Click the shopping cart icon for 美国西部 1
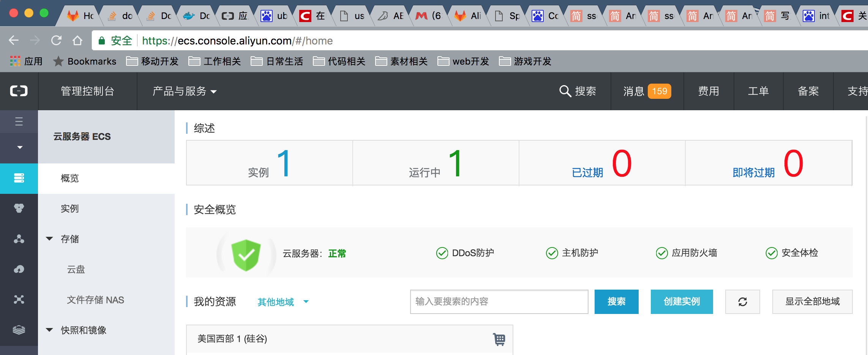The width and height of the screenshot is (868, 355). (x=499, y=339)
